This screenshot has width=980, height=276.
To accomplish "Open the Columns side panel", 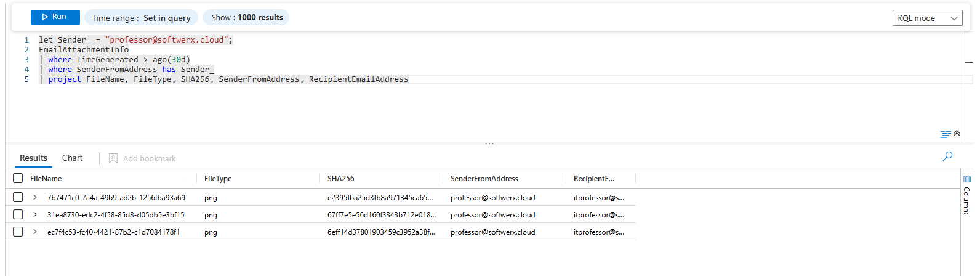I will [x=966, y=195].
